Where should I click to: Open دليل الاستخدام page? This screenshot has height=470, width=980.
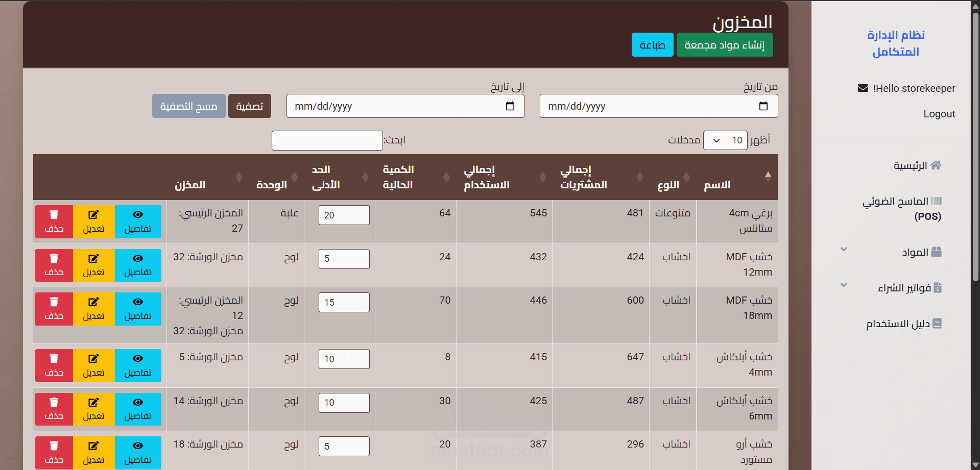point(904,324)
